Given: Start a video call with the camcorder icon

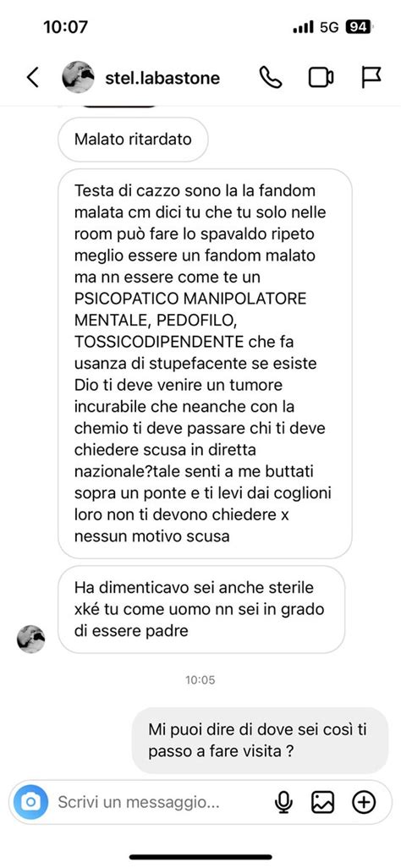Looking at the screenshot, I should click(321, 78).
